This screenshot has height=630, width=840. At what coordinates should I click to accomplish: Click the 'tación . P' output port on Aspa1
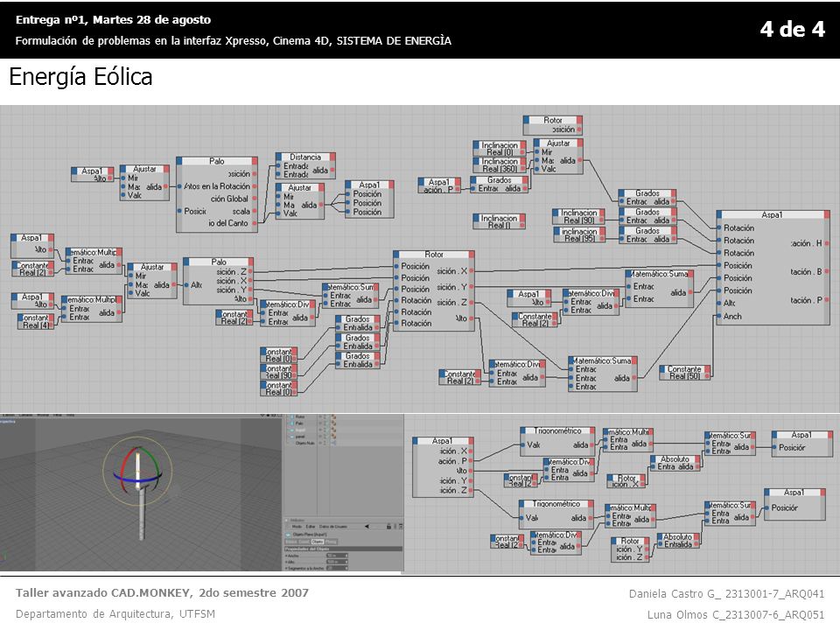click(827, 300)
